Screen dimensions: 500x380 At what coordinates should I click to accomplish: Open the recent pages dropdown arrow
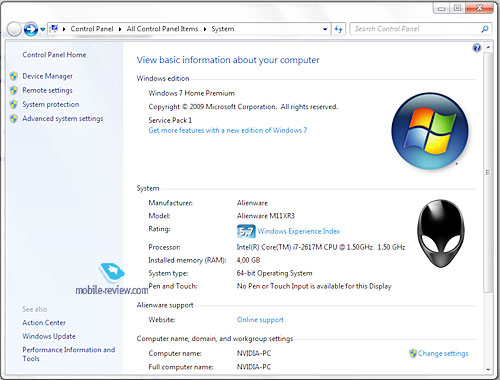tap(43, 30)
